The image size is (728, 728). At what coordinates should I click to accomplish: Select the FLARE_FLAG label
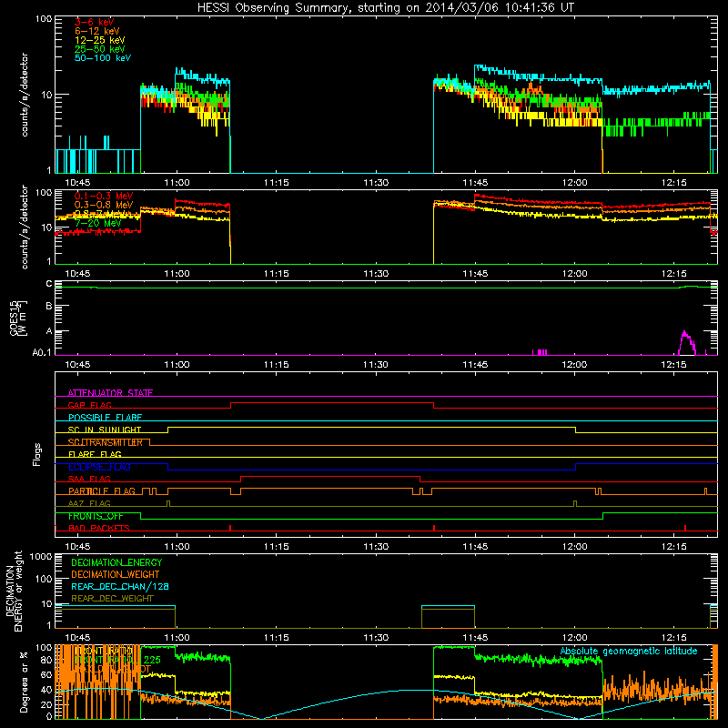pyautogui.click(x=95, y=454)
